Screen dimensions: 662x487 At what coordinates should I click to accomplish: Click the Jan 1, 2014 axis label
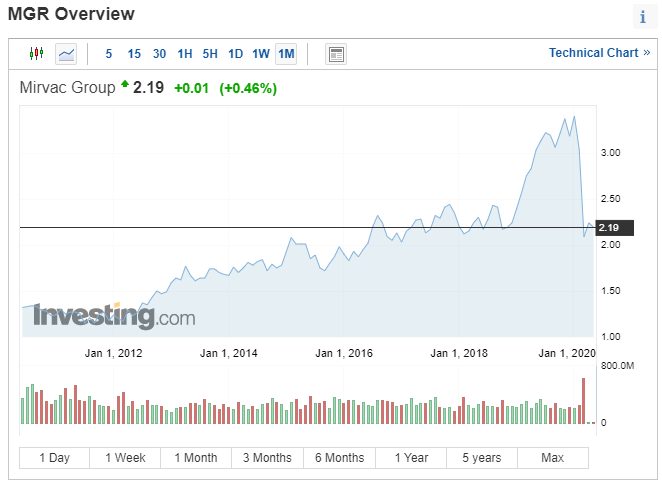pos(228,353)
